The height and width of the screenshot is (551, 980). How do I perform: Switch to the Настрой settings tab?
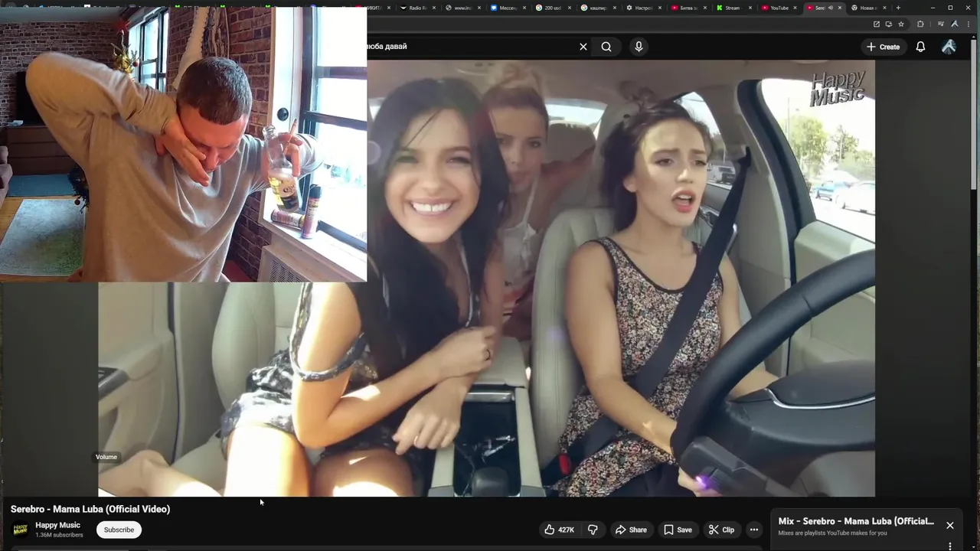click(643, 8)
